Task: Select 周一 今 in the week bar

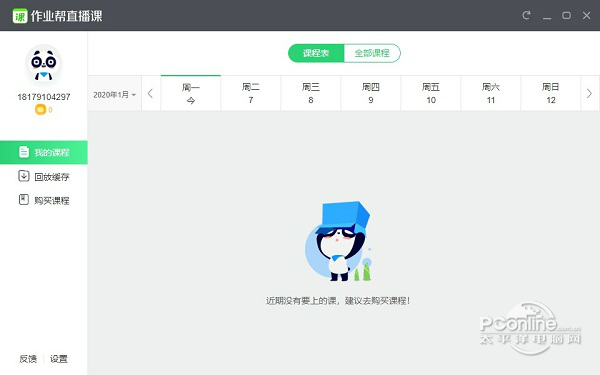Action: tap(191, 93)
